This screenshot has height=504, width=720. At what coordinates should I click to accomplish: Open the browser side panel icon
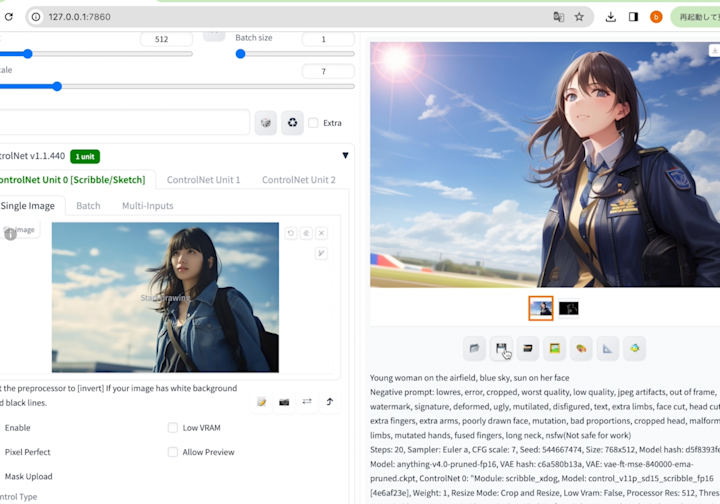[633, 17]
